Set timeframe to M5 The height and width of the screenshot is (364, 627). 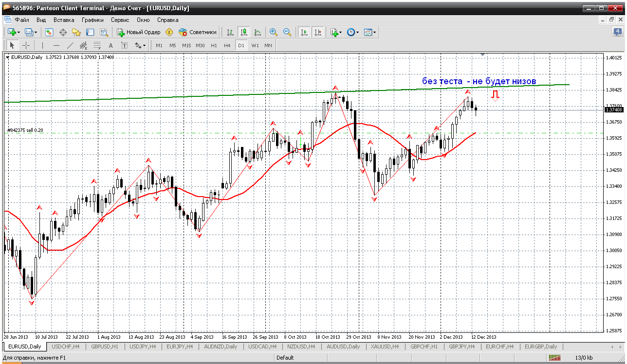[x=173, y=45]
